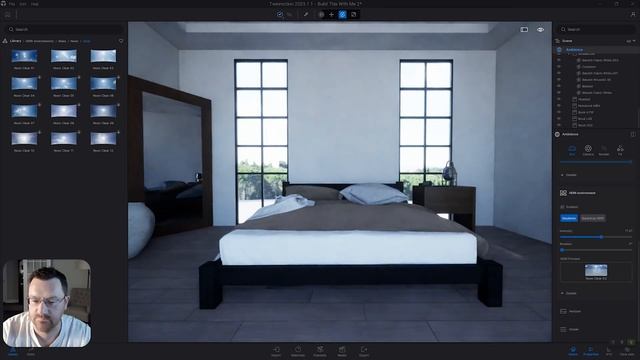This screenshot has width=640, height=360.
Task: Open the Library panel tab at bottom-left
Action: 13,351
